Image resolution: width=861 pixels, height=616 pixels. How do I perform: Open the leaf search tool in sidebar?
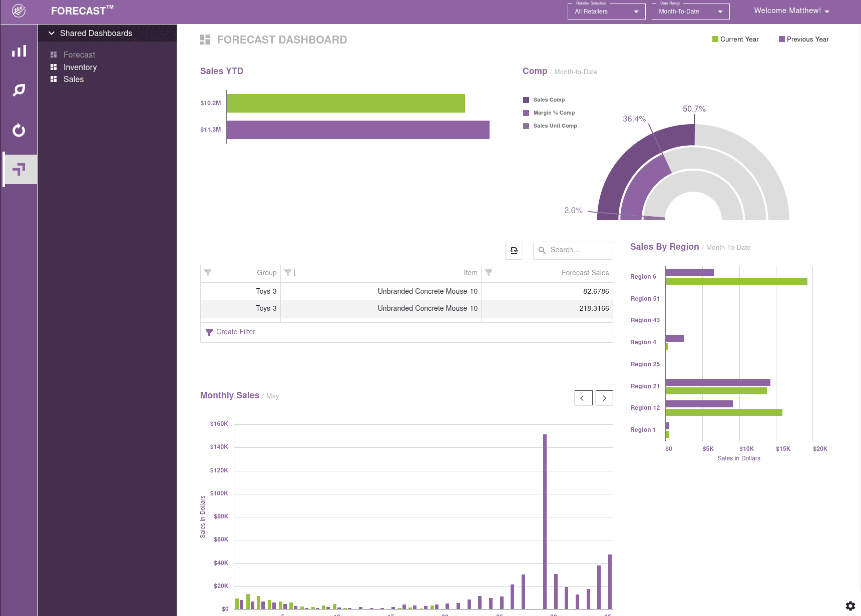(x=19, y=90)
